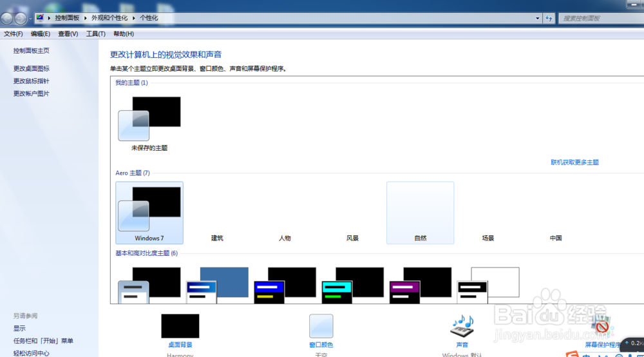
Task: Open 更改桌面图标 link
Action: point(31,68)
